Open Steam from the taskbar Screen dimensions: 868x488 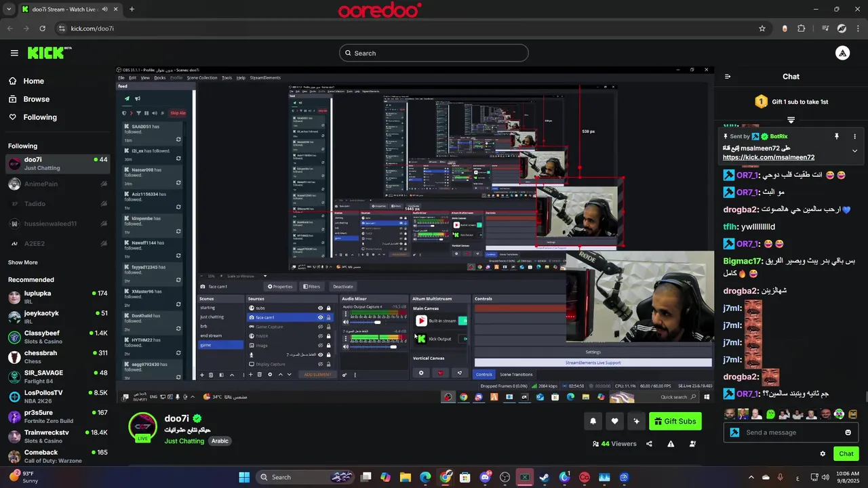point(544,477)
